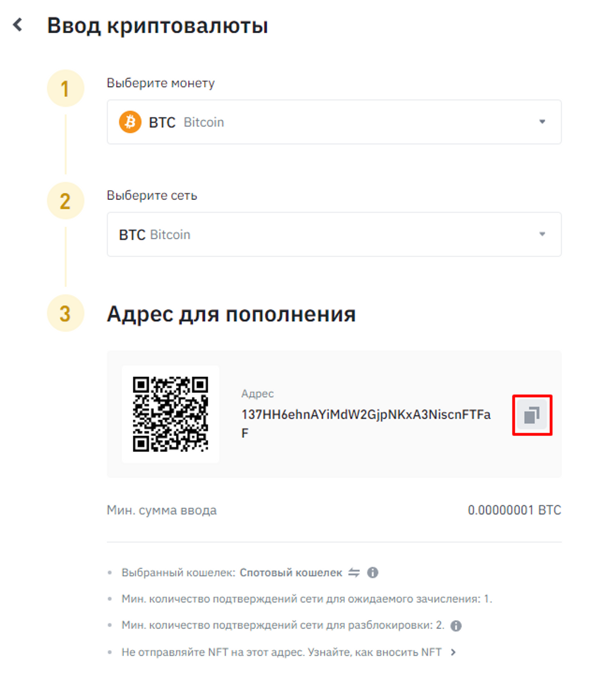Open info icon beside unlock confirmations line
Image resolution: width=616 pixels, height=695 pixels.
pyautogui.click(x=456, y=626)
